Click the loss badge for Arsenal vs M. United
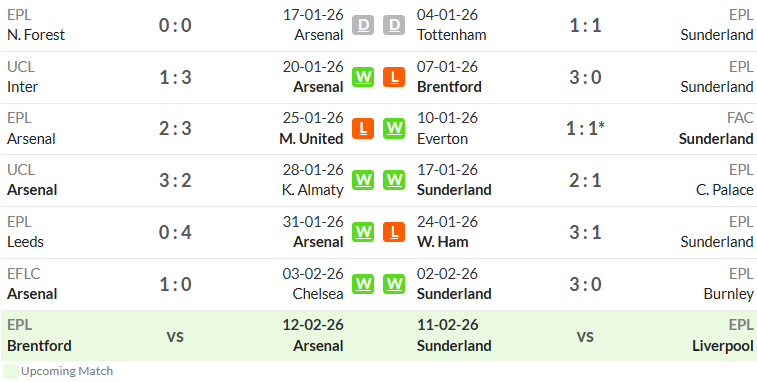This screenshot has width=757, height=382. (x=363, y=128)
